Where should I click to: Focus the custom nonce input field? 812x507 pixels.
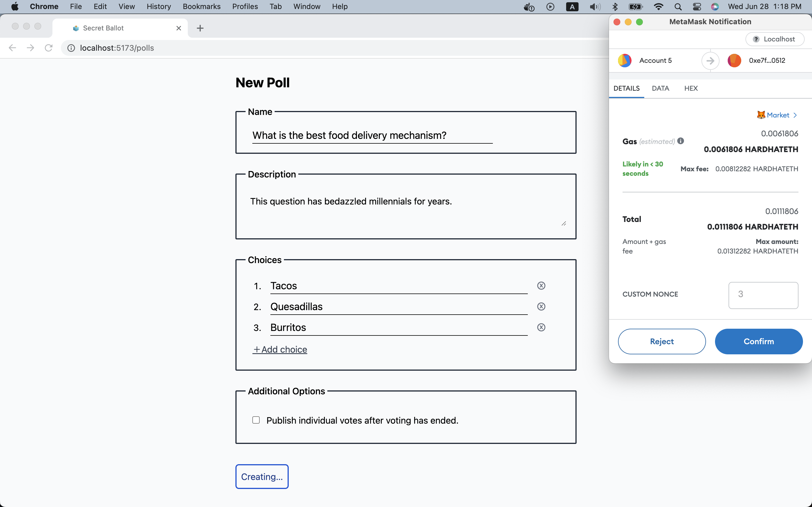click(x=763, y=295)
